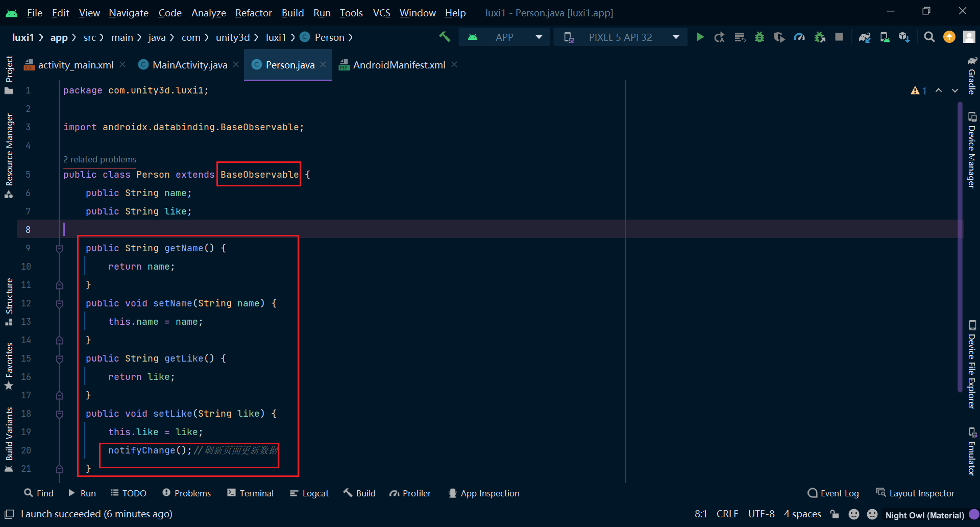The height and width of the screenshot is (527, 980).
Task: Open the Device File Explorer panel
Action: click(x=972, y=364)
